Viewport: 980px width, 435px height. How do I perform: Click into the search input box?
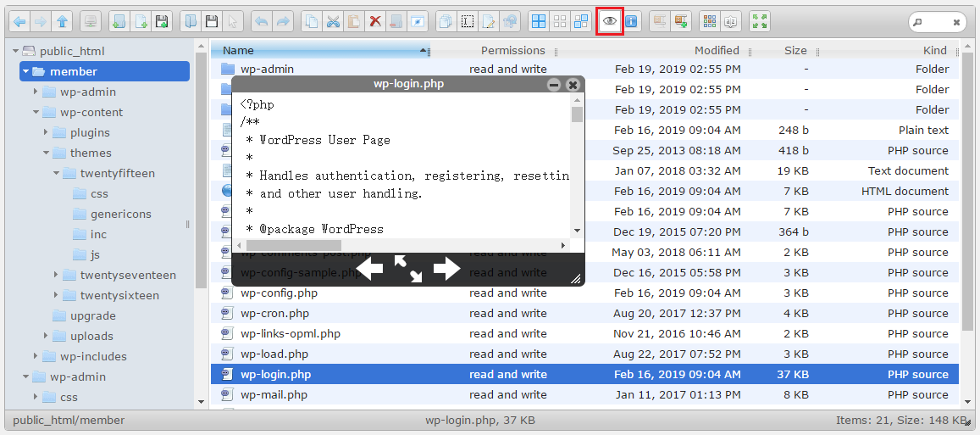click(x=937, y=22)
